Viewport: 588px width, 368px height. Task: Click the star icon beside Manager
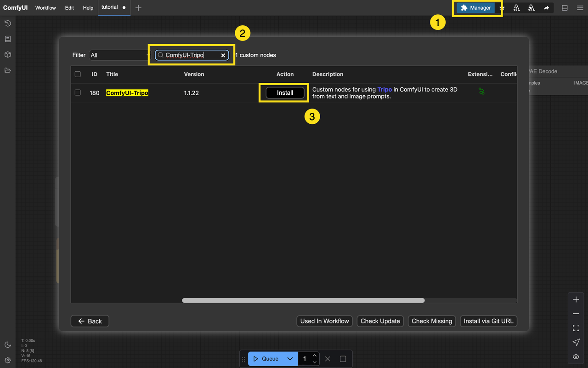[502, 8]
